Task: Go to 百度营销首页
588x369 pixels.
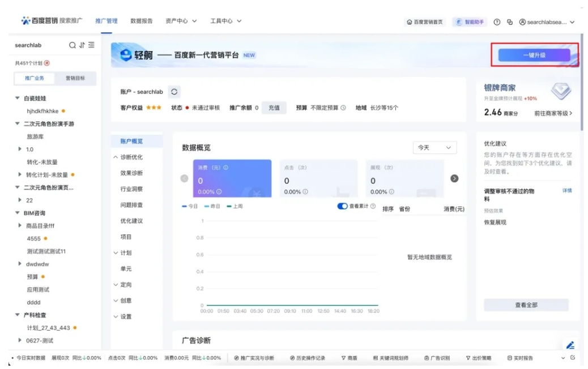Action: (425, 22)
